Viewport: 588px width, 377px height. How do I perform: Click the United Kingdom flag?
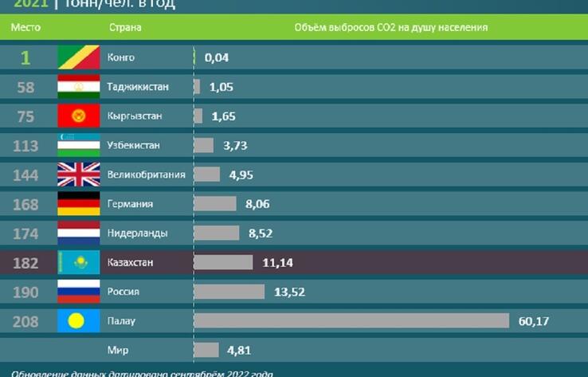pos(79,175)
